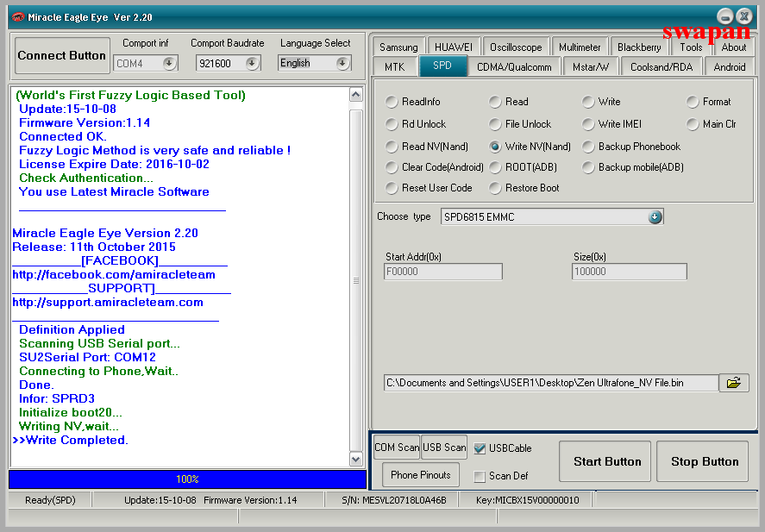Open Phone Pinouts button
765x532 pixels.
pyautogui.click(x=421, y=475)
